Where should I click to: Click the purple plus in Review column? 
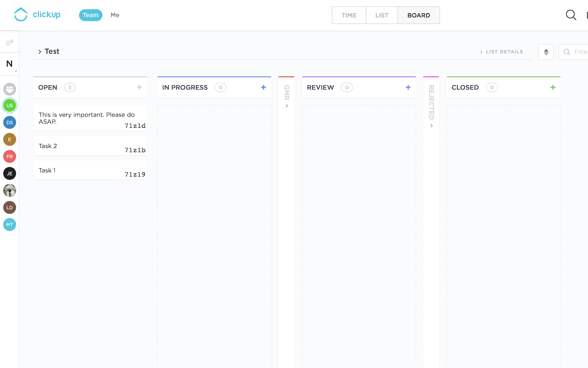pyautogui.click(x=408, y=87)
